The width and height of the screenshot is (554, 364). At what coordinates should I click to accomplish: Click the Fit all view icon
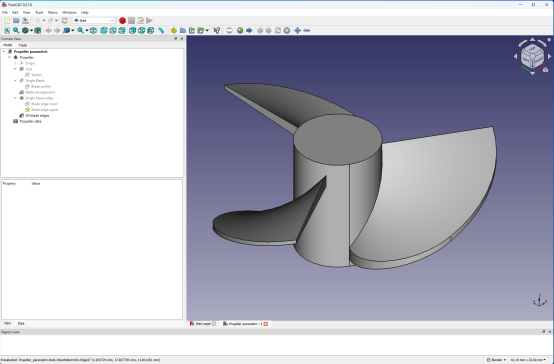[x=7, y=30]
